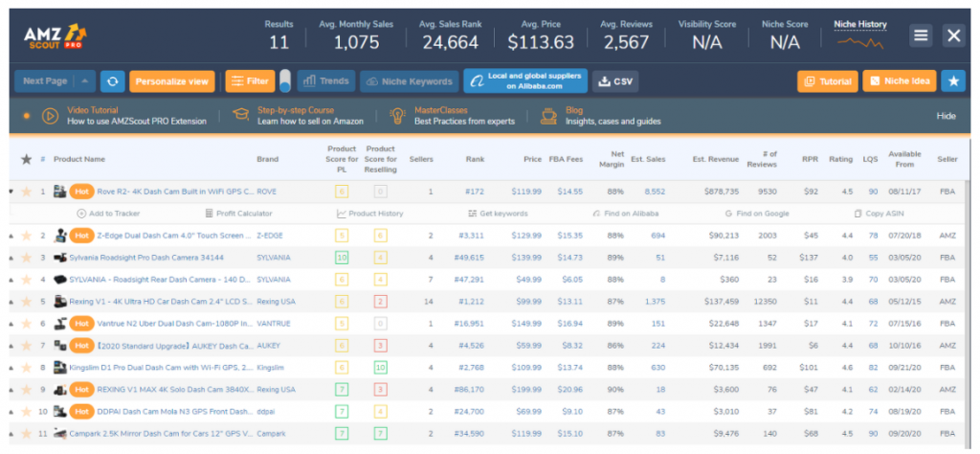Click the blue star favorites icon
Image resolution: width=980 pixels, height=454 pixels.
tap(953, 81)
